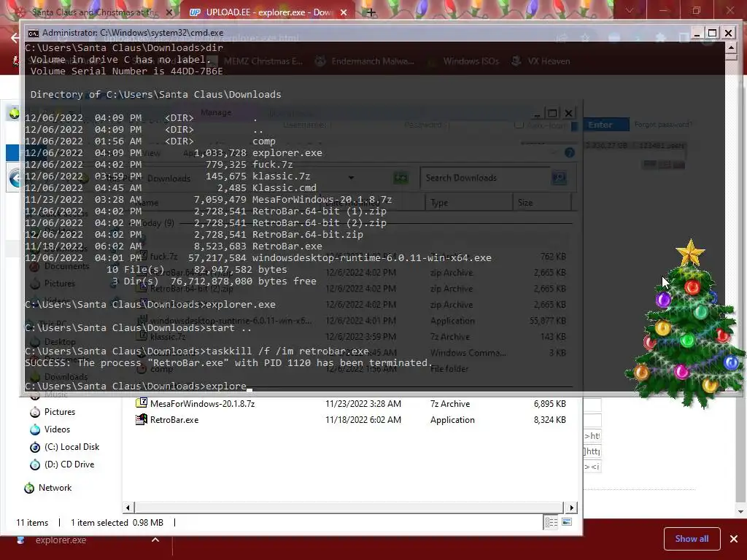
Task: Click the 7z Archive type cell in Explorer
Action: 450,404
